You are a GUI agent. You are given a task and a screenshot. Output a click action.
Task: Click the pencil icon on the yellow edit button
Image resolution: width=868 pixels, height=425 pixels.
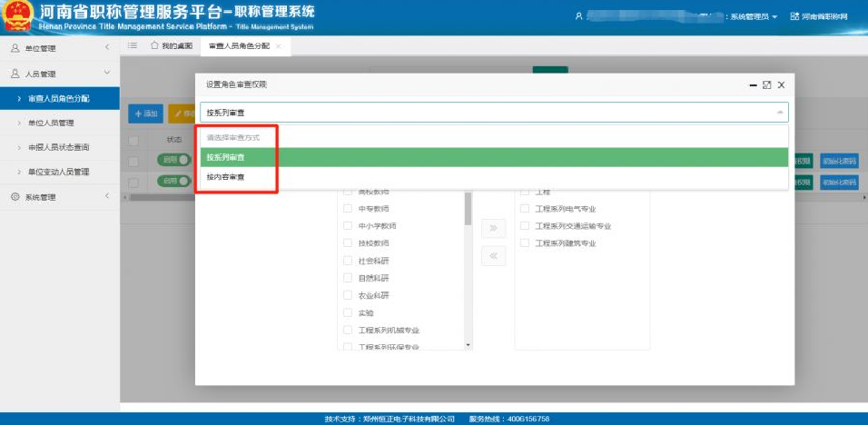[178, 114]
